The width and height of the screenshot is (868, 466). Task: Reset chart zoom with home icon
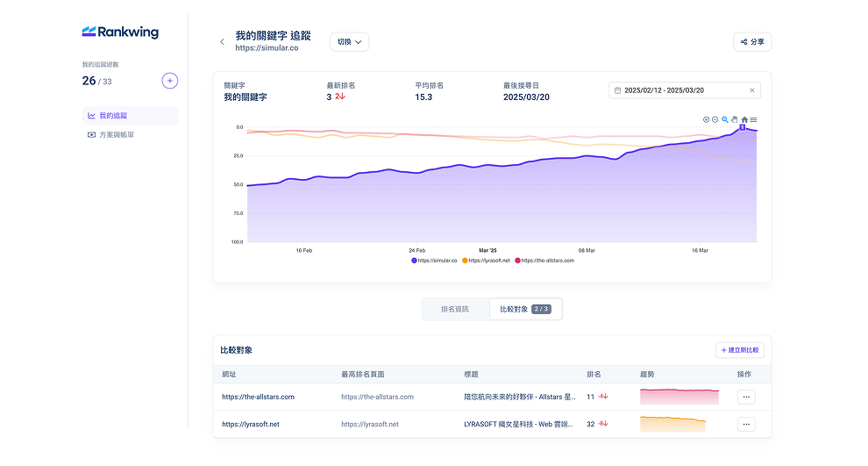[x=744, y=119]
